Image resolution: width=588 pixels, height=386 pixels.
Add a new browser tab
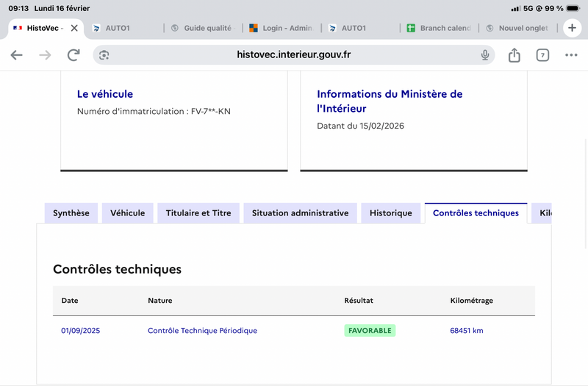pyautogui.click(x=572, y=28)
